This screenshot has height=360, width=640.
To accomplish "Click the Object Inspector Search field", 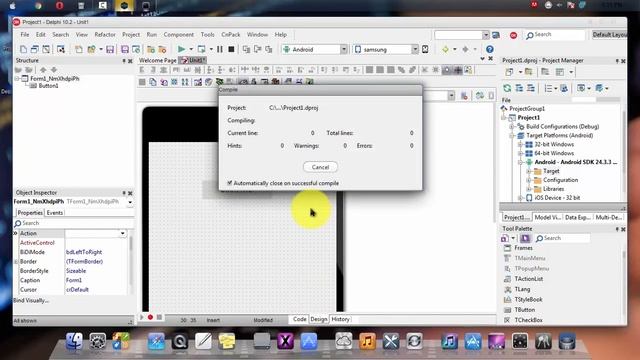I will click(x=73, y=223).
